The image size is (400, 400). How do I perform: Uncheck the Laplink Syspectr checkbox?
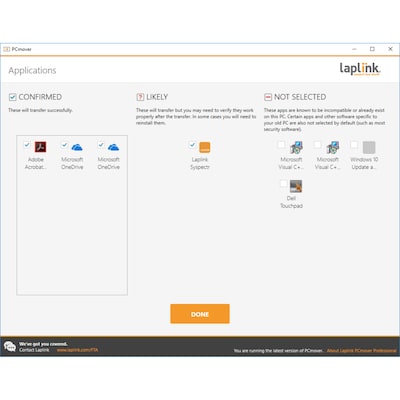pyautogui.click(x=192, y=145)
